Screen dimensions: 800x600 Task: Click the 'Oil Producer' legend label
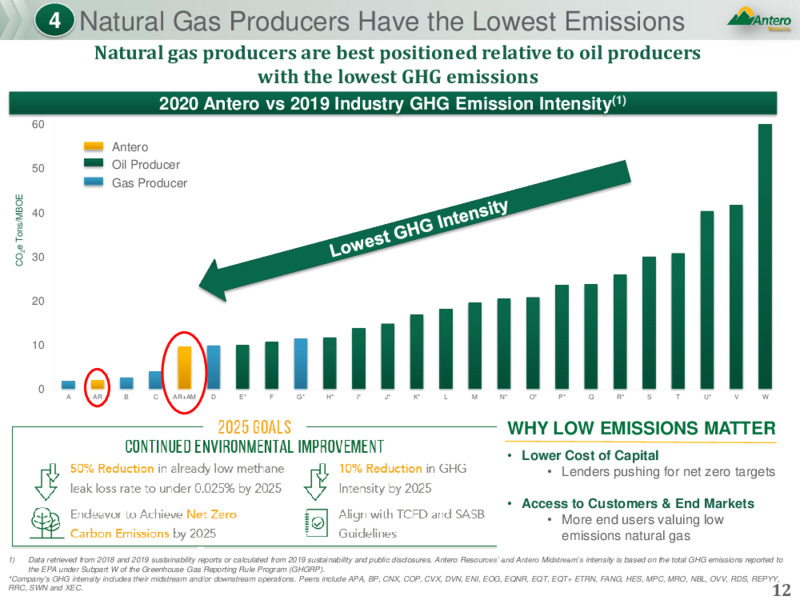point(146,164)
